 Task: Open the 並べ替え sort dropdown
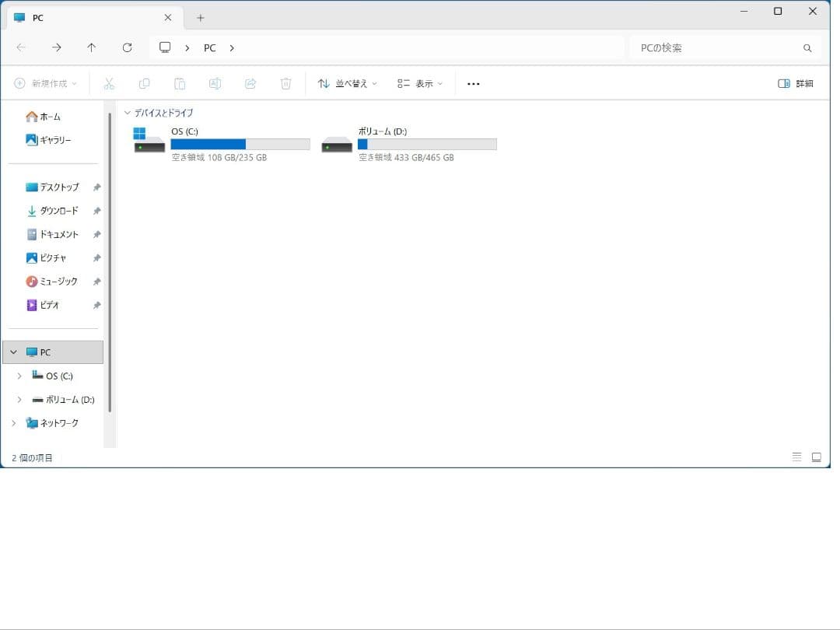tap(346, 83)
